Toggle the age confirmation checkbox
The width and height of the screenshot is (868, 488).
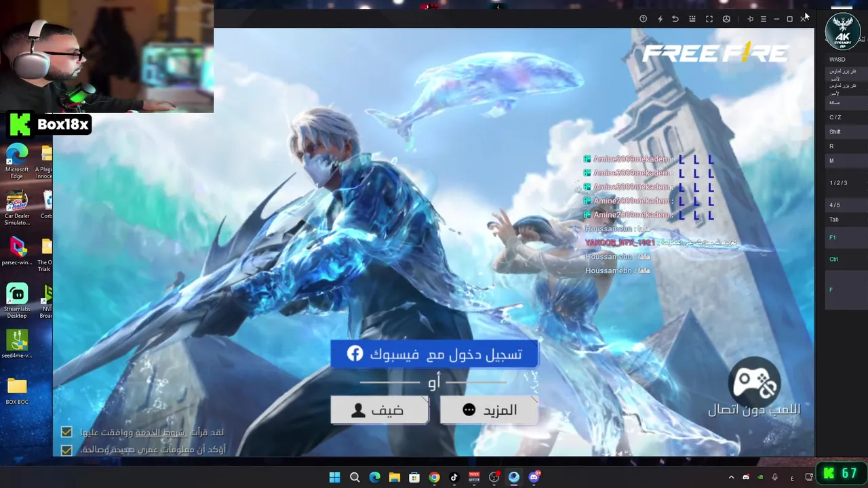(66, 449)
